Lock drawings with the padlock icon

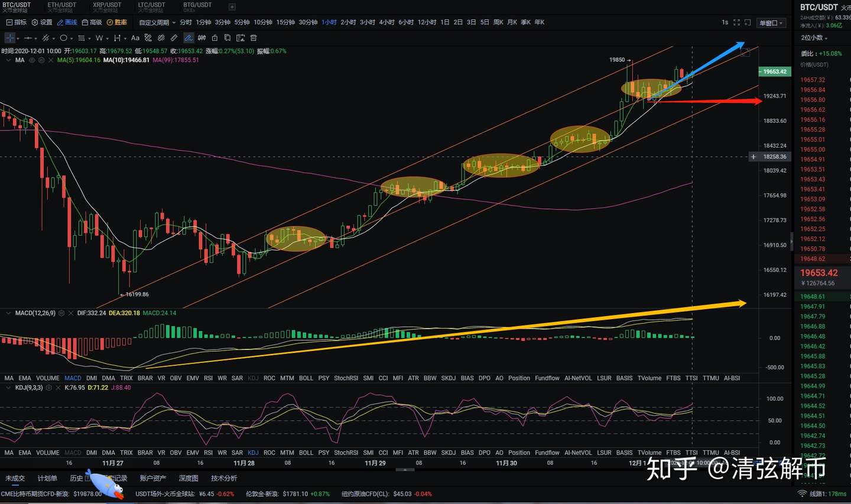tap(215, 38)
